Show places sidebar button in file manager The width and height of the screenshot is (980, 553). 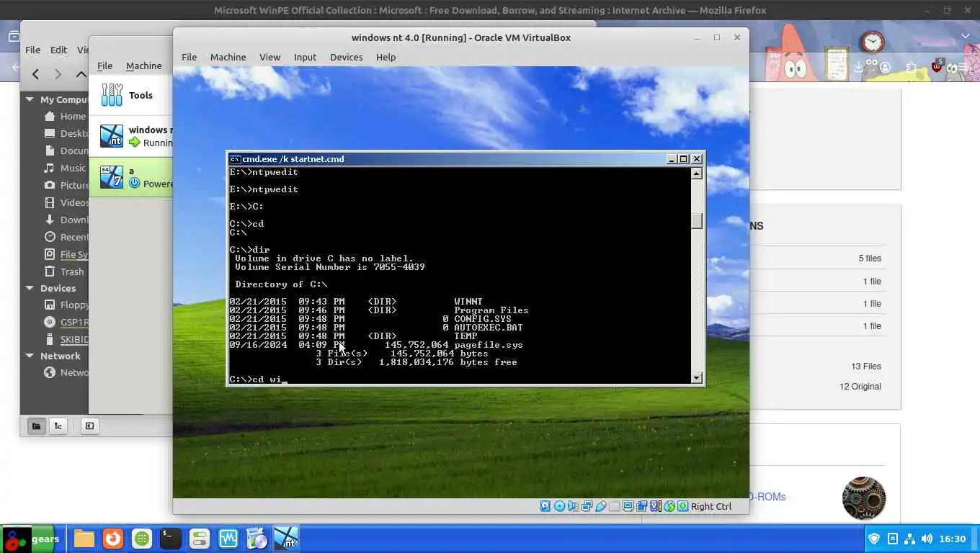pos(35,426)
